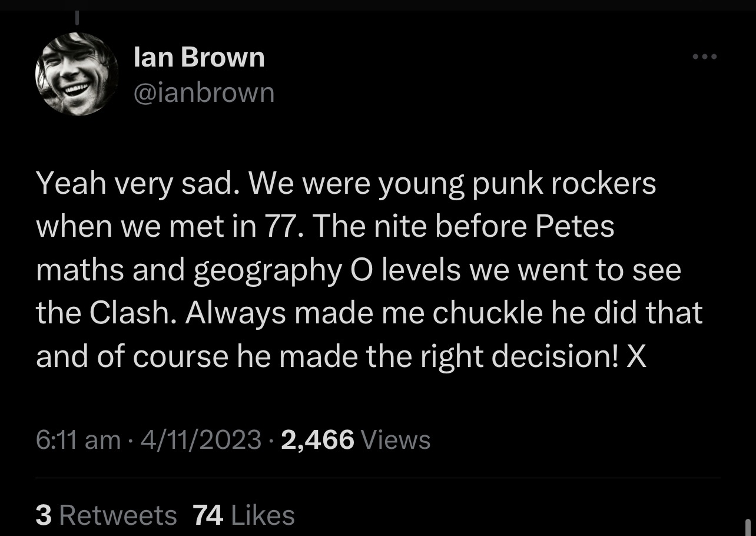Click the bold number 3 beside Retweets

click(43, 515)
